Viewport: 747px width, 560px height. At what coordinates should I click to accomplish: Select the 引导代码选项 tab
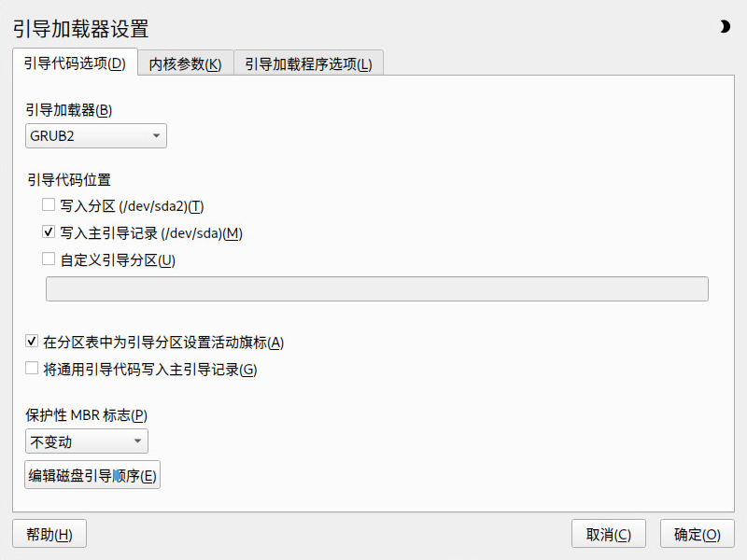[x=75, y=63]
